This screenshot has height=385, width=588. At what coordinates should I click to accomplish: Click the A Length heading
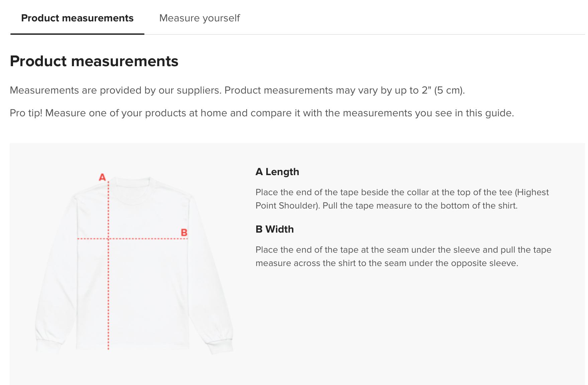(x=277, y=172)
